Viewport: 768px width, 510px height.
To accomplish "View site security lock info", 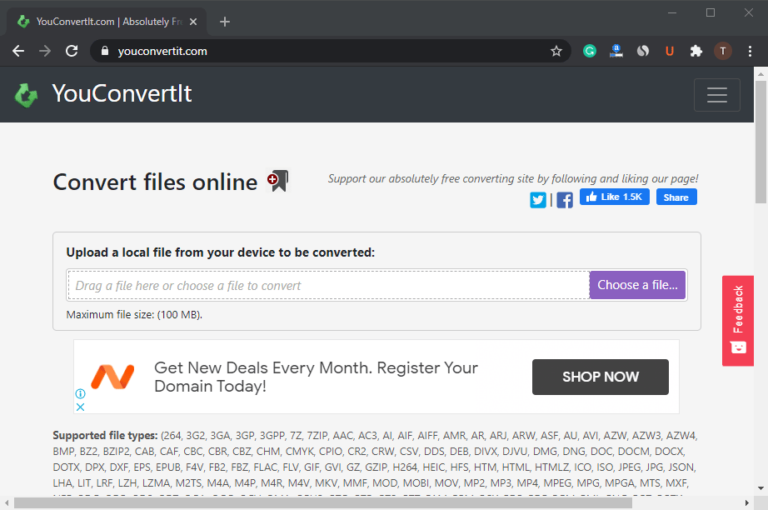I will (x=104, y=51).
